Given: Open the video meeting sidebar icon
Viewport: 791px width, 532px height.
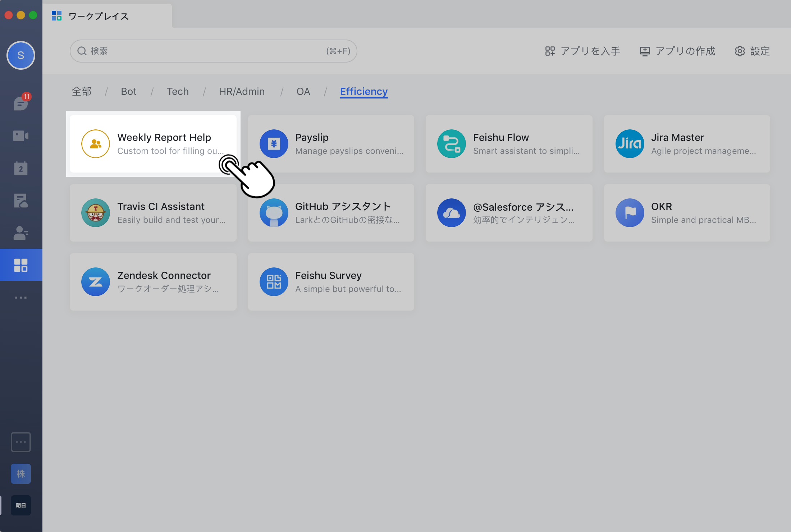Looking at the screenshot, I should [21, 136].
